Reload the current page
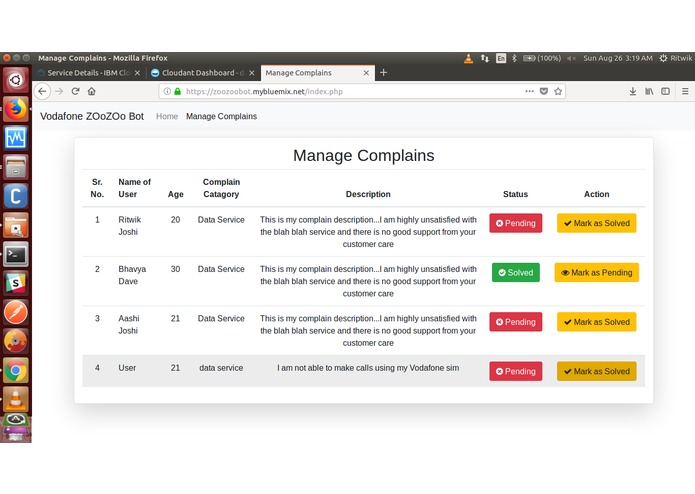The width and height of the screenshot is (695, 494). pyautogui.click(x=75, y=91)
